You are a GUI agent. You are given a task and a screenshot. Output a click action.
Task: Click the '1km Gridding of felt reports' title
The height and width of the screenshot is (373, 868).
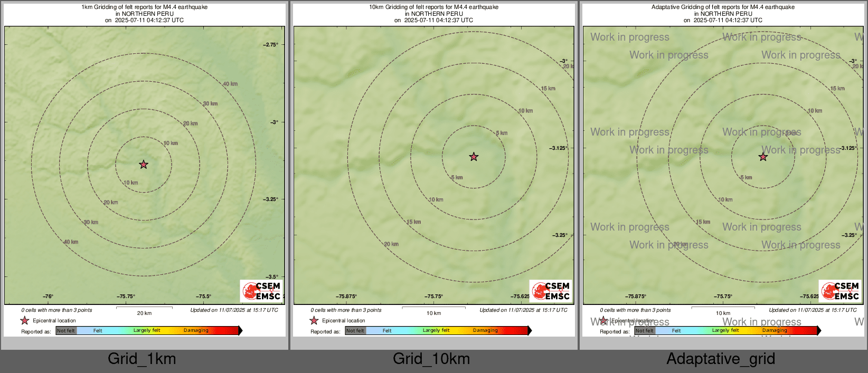[x=144, y=7]
